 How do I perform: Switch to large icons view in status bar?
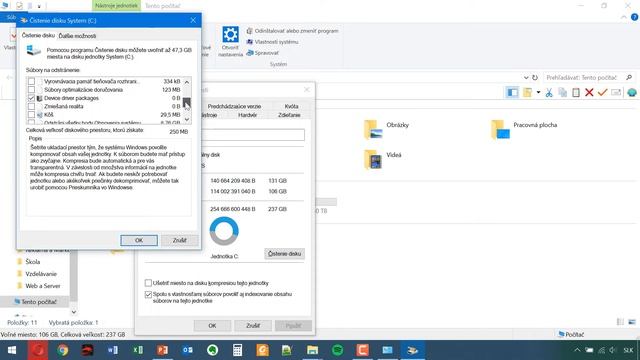[632, 322]
